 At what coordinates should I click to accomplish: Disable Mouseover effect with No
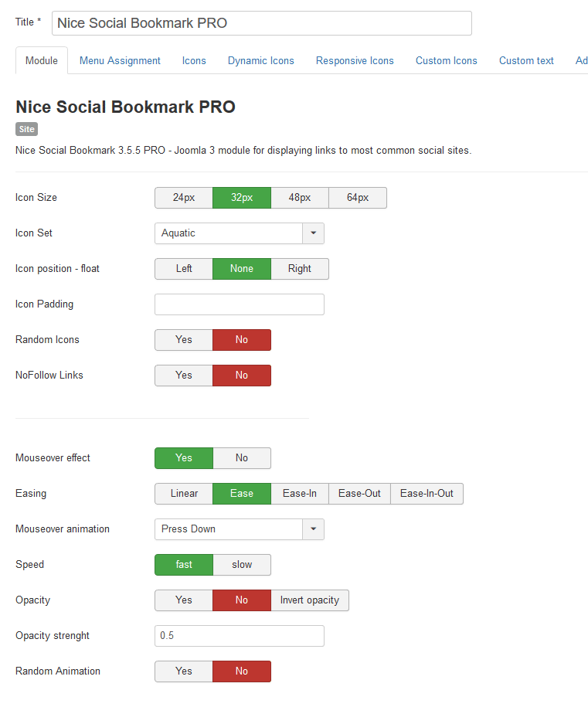[x=242, y=458]
